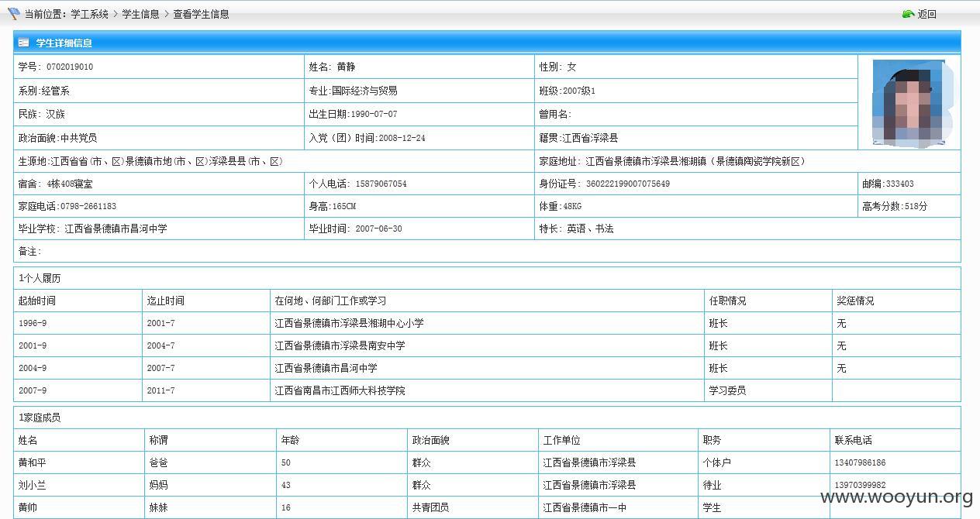Select the 生源地 cell
Viewport: 980px width, 519px height.
[274, 161]
